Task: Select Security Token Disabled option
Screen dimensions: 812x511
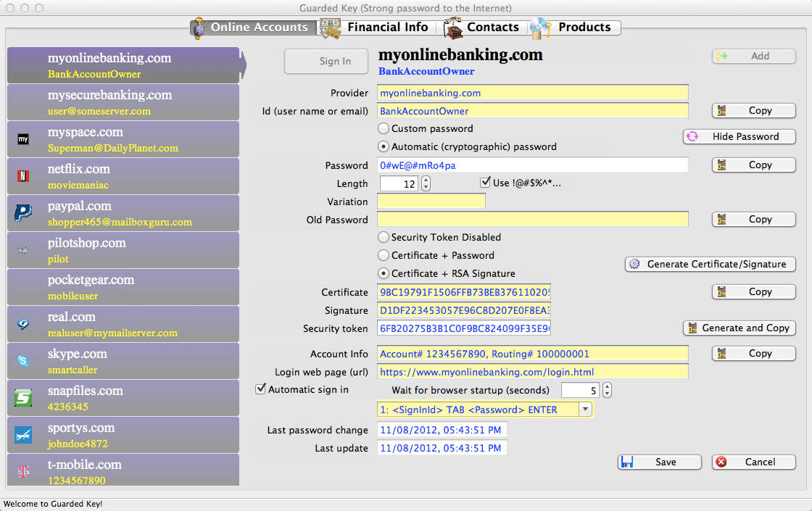Action: click(384, 237)
